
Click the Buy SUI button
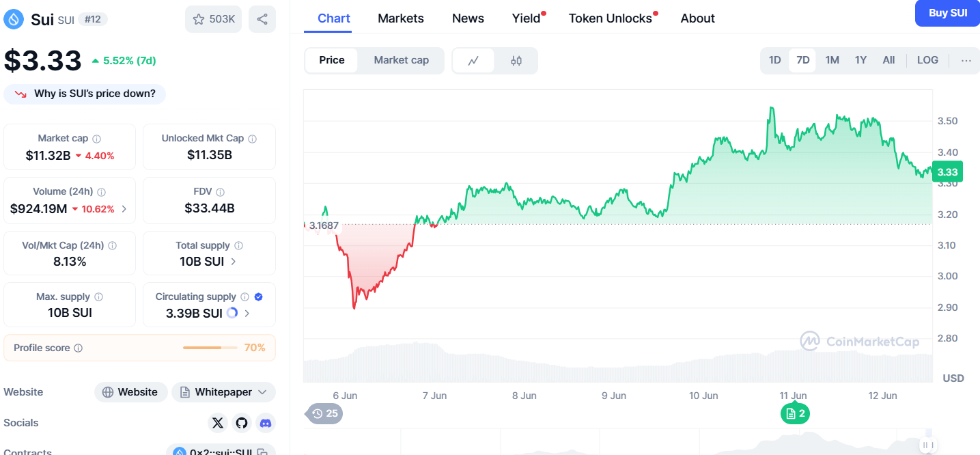pos(948,13)
